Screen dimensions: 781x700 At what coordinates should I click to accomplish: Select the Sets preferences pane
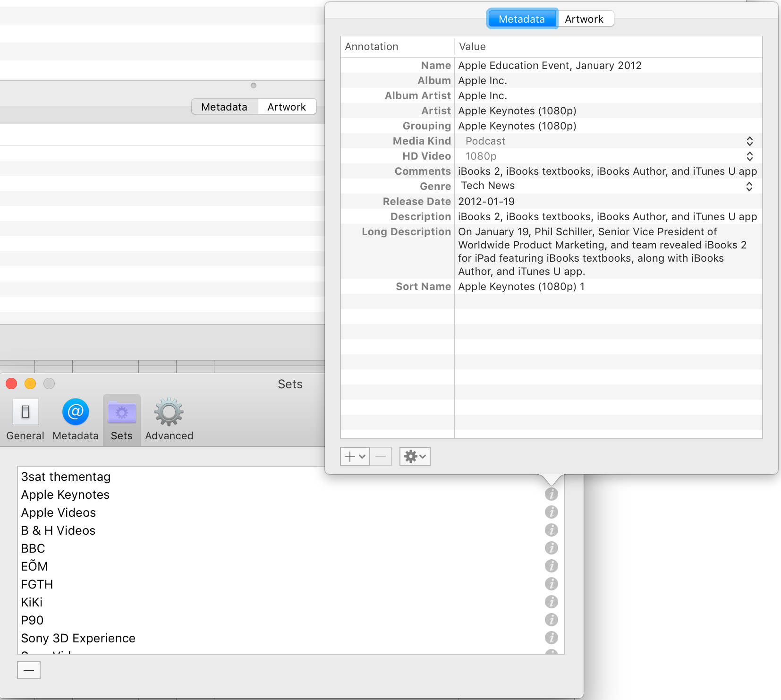[x=122, y=420]
